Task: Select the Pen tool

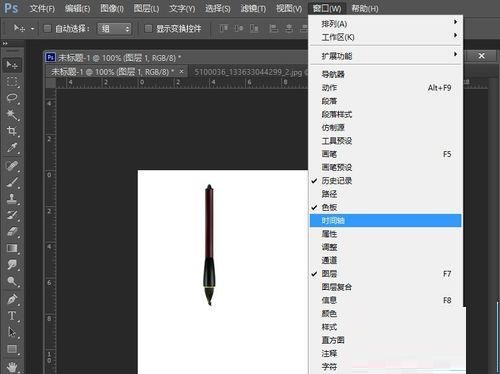Action: coord(12,299)
